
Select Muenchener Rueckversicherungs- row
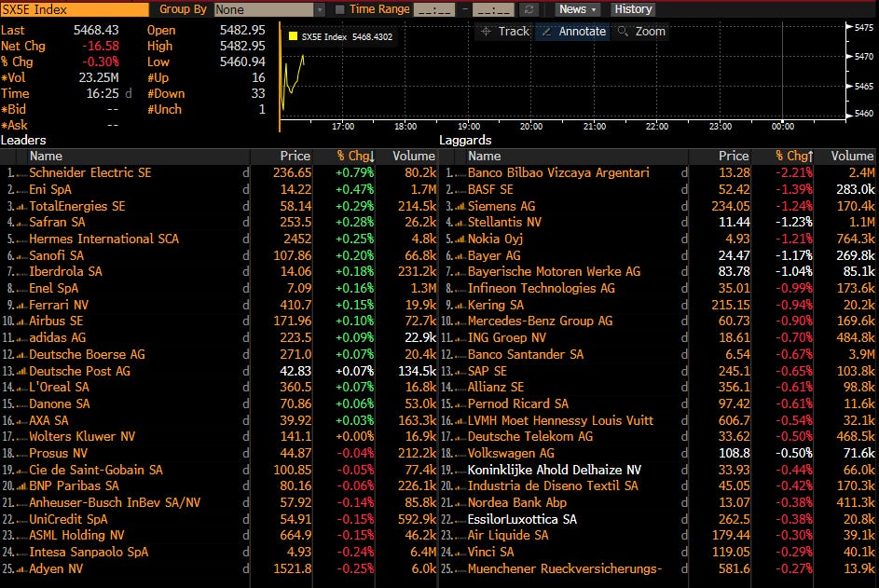(657, 568)
